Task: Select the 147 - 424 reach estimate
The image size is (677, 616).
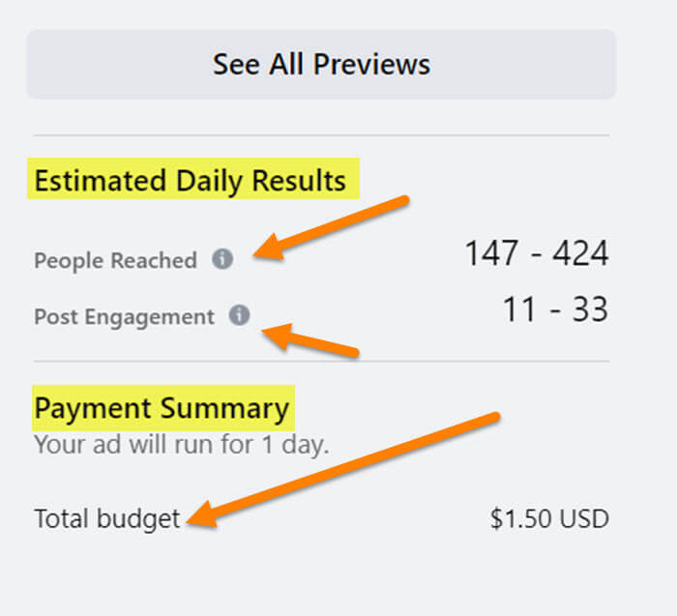Action: [537, 253]
